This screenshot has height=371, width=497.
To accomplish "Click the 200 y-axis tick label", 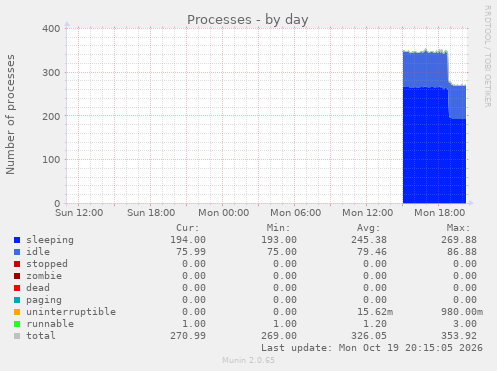I will (51, 116).
